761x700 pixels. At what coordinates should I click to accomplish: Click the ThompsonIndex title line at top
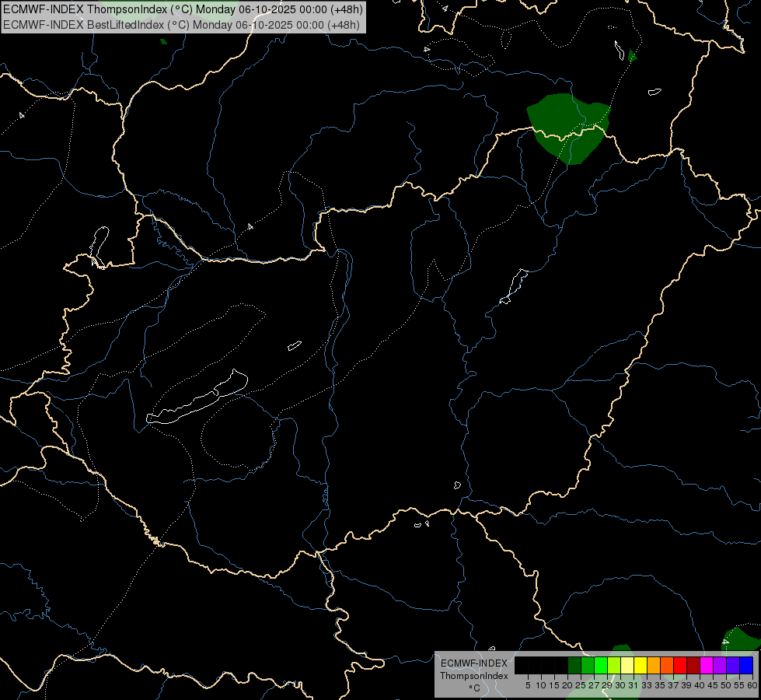click(x=183, y=9)
